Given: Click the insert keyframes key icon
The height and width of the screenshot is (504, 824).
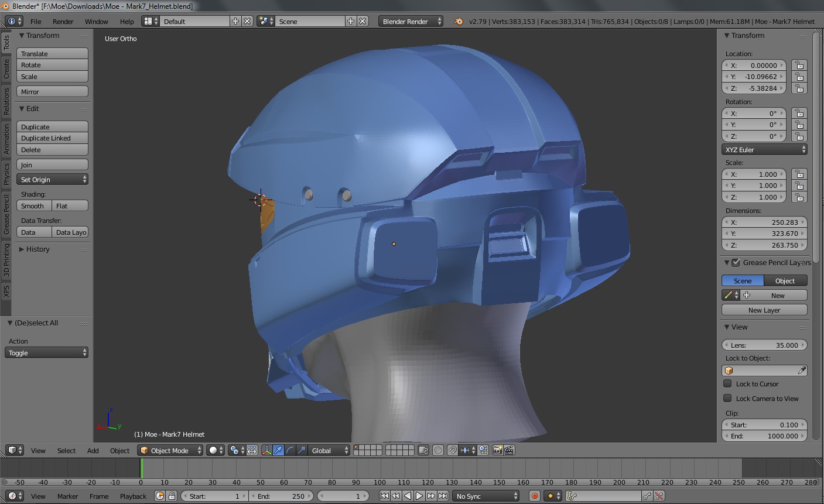Looking at the screenshot, I should tap(647, 496).
